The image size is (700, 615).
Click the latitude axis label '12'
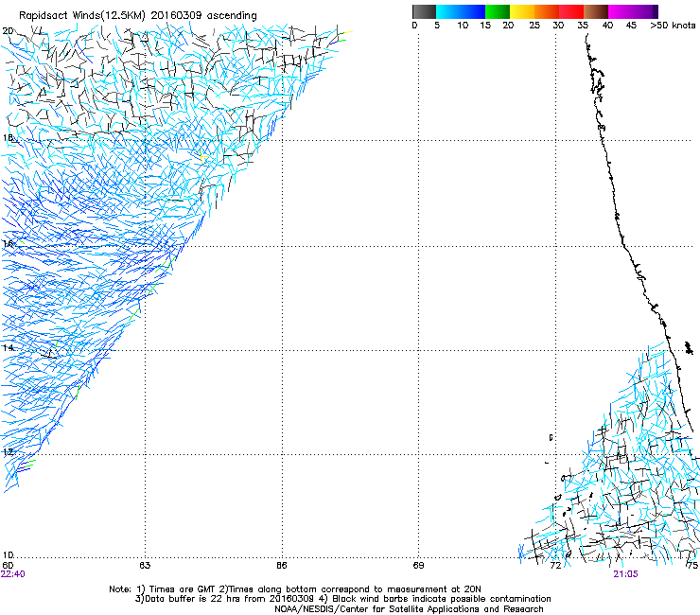click(8, 451)
